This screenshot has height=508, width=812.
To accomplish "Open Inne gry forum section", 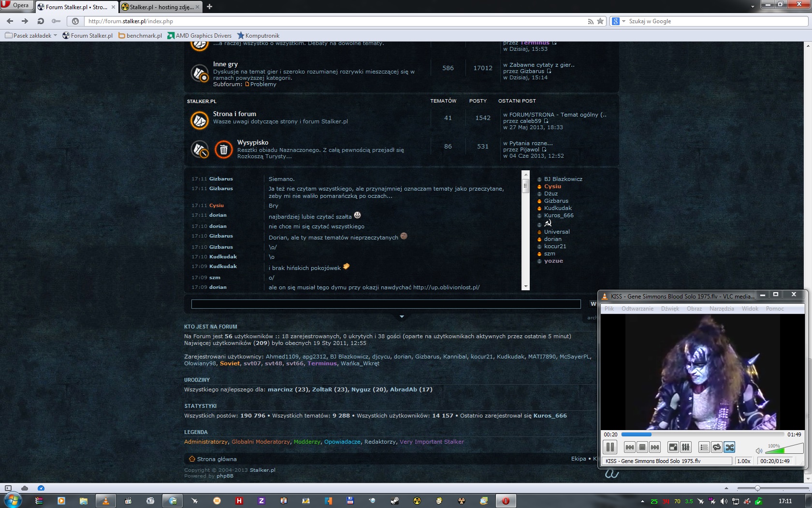I will [x=225, y=64].
